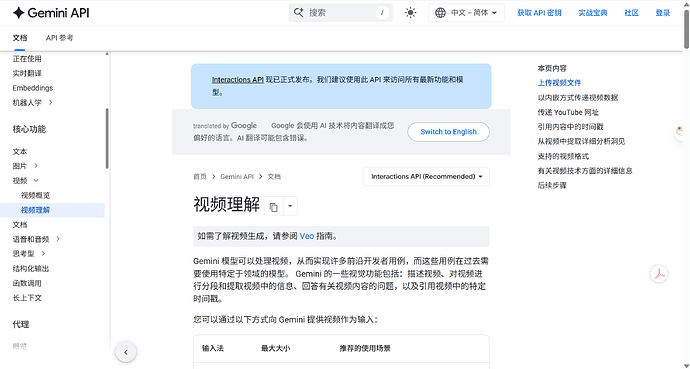
Task: Click the Switch to English button
Action: [x=448, y=132]
